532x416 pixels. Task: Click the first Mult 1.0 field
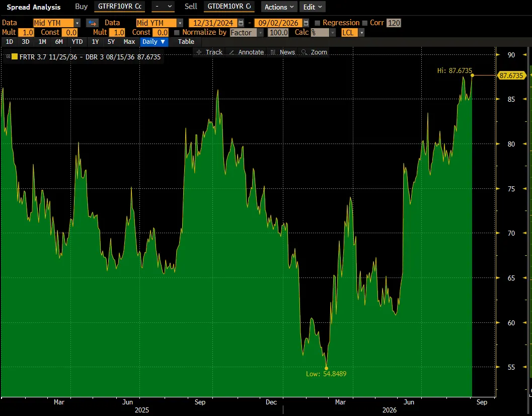pyautogui.click(x=26, y=33)
